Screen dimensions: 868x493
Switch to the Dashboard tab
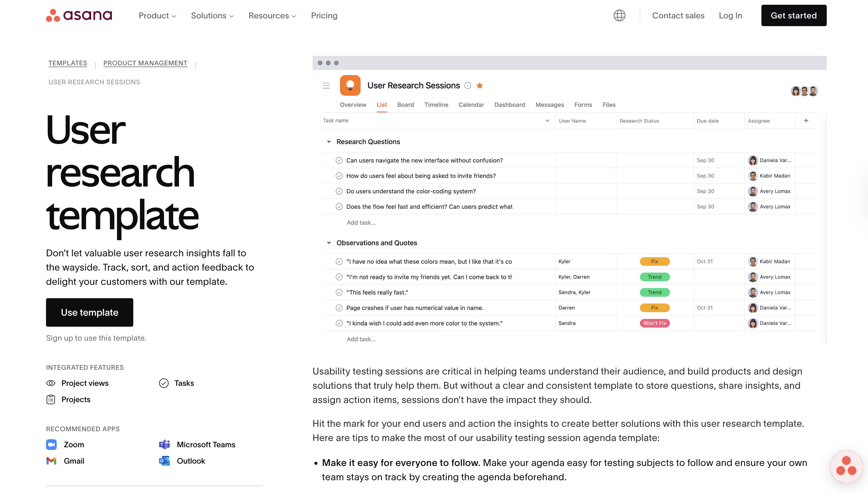coord(509,105)
